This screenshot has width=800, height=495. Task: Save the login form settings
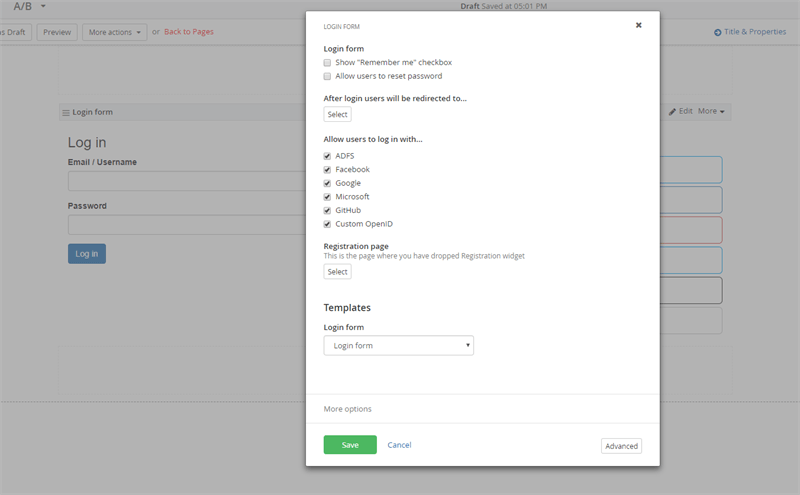pyautogui.click(x=350, y=445)
